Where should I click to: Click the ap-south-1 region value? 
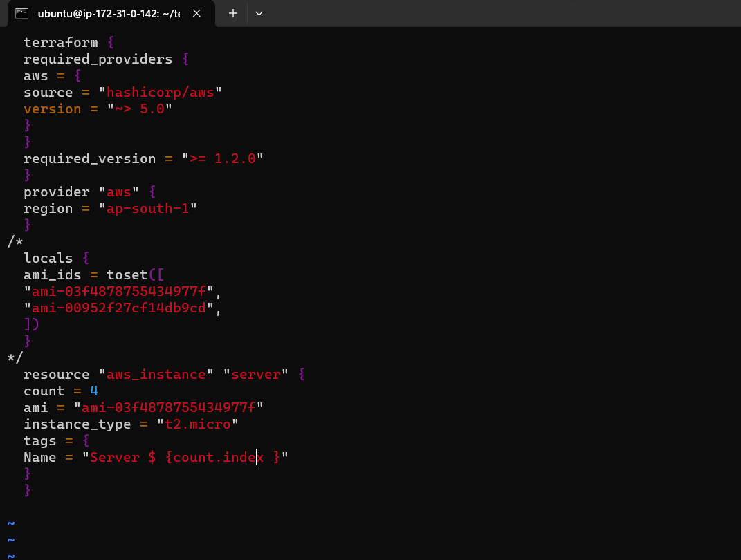click(148, 209)
